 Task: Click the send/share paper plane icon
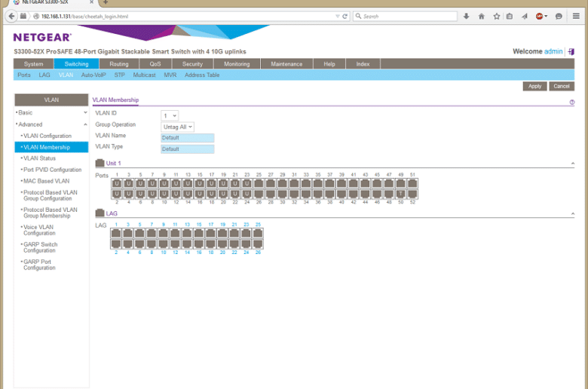pos(524,16)
